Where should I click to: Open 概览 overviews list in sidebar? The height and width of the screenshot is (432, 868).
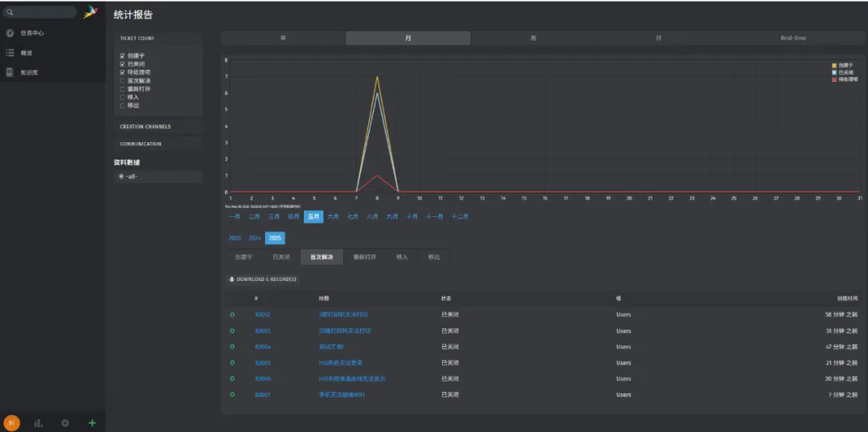coord(52,52)
